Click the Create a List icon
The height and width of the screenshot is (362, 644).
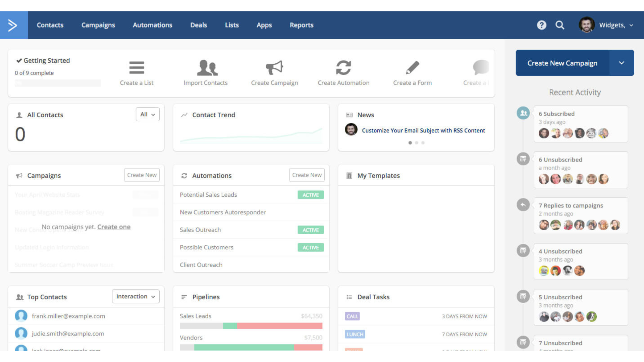coord(137,68)
